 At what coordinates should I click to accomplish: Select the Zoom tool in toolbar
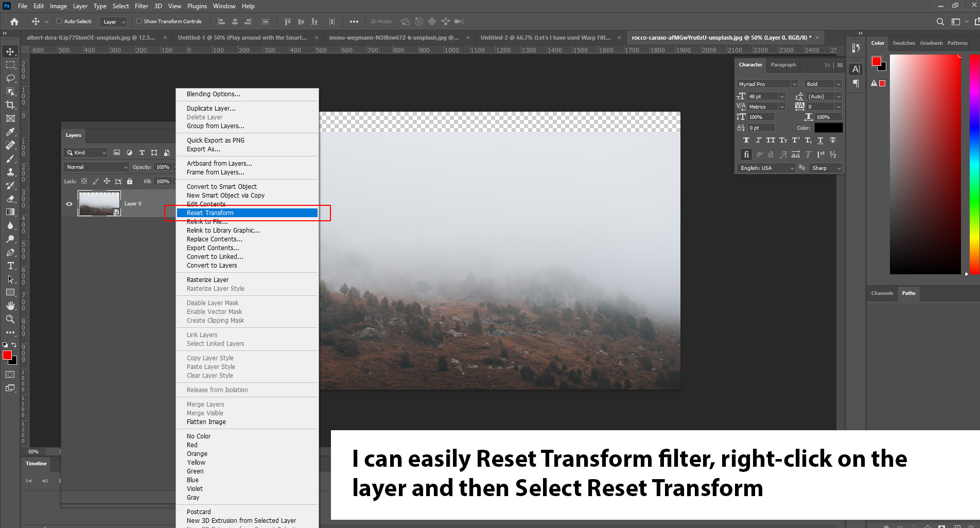10,319
